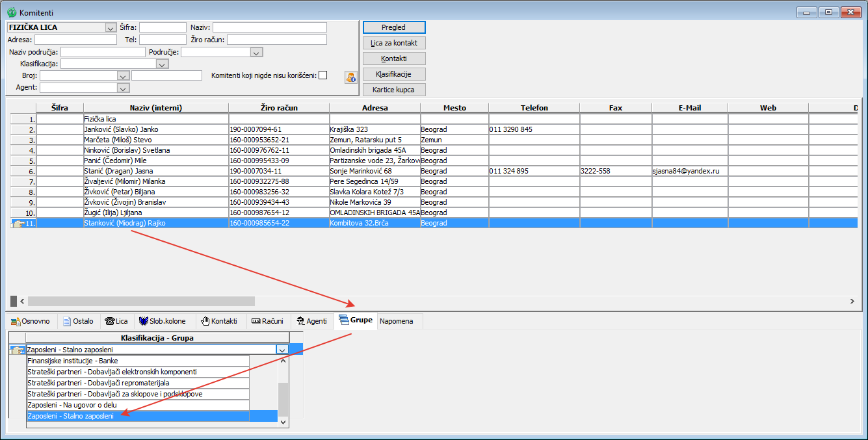
Task: Open the Osnovno tab
Action: pos(31,321)
